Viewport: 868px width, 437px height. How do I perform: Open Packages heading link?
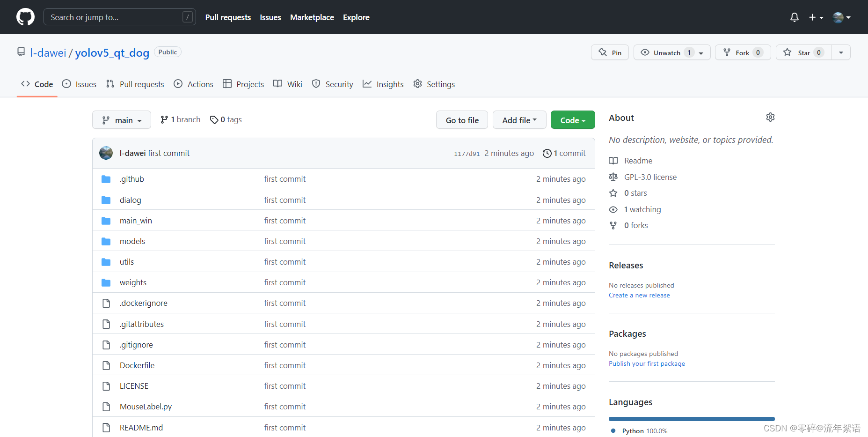point(627,334)
